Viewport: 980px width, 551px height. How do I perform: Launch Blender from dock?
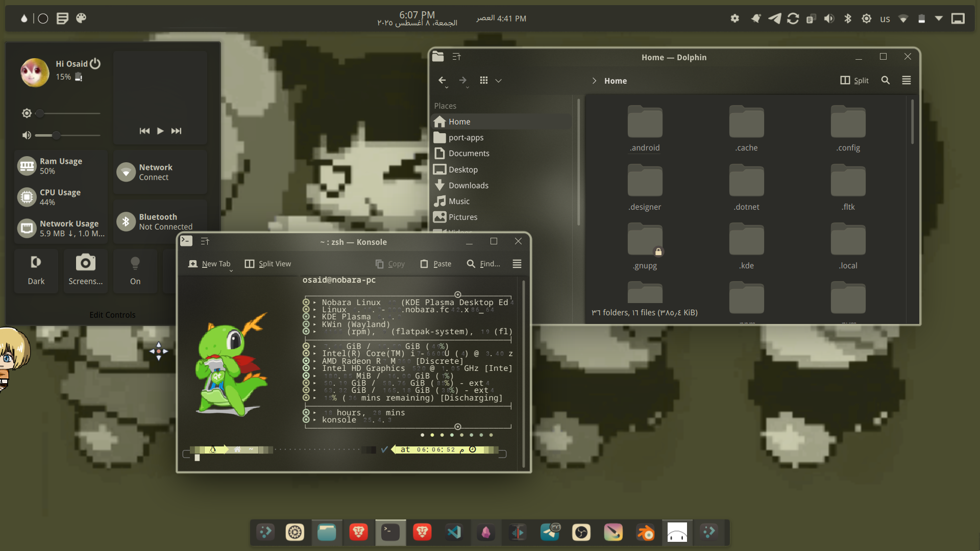click(645, 533)
